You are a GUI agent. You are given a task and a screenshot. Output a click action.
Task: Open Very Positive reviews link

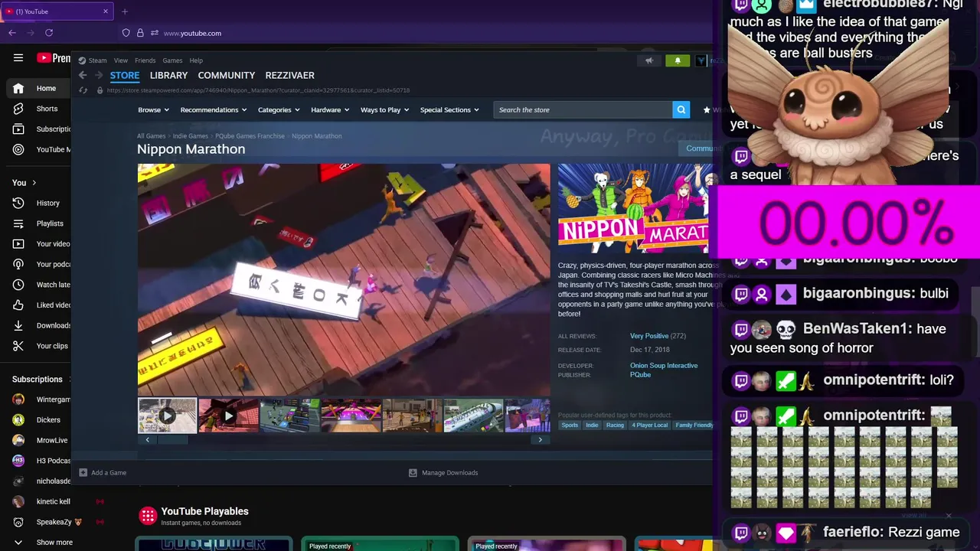point(649,336)
